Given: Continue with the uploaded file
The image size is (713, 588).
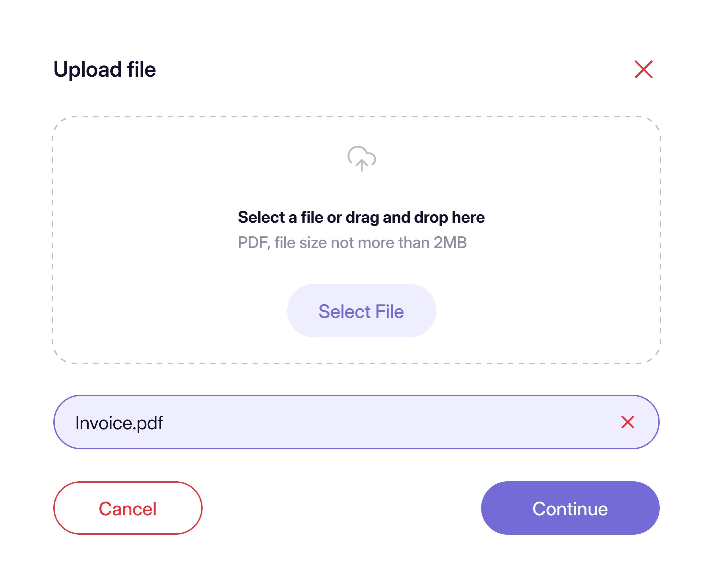Looking at the screenshot, I should (x=570, y=508).
